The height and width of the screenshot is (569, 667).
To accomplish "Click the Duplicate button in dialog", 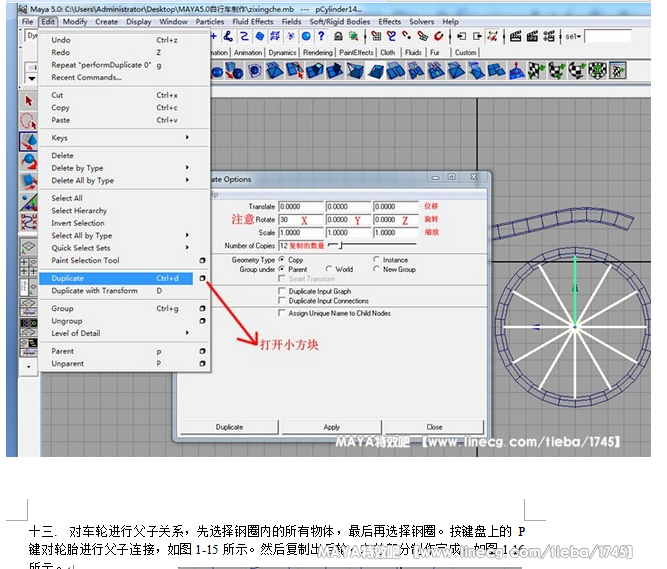I will [229, 427].
